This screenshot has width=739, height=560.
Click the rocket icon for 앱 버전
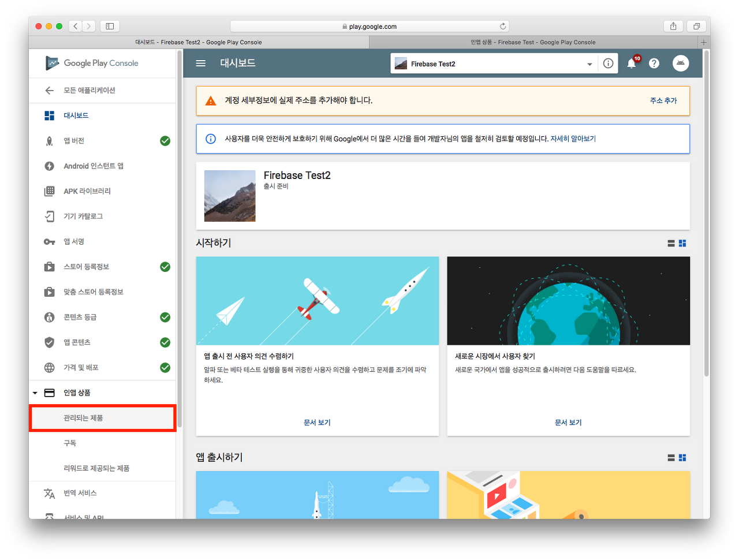tap(50, 141)
